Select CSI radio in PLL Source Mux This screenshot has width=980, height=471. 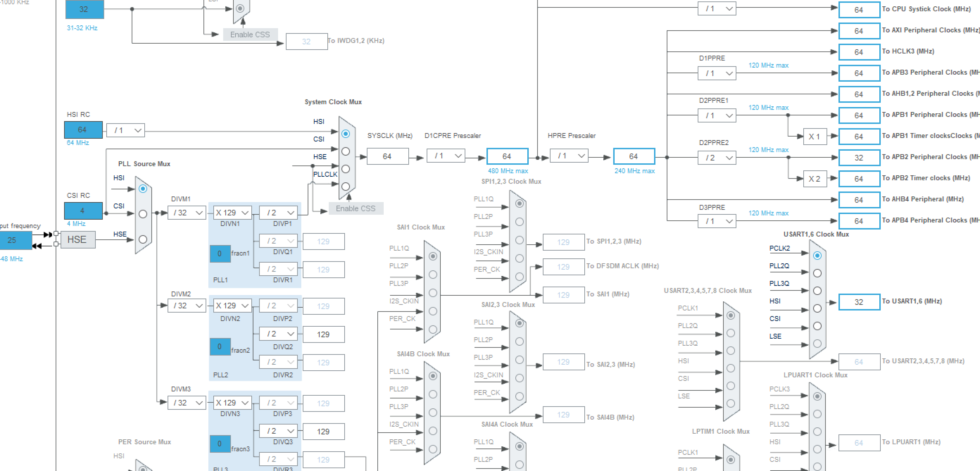(143, 214)
